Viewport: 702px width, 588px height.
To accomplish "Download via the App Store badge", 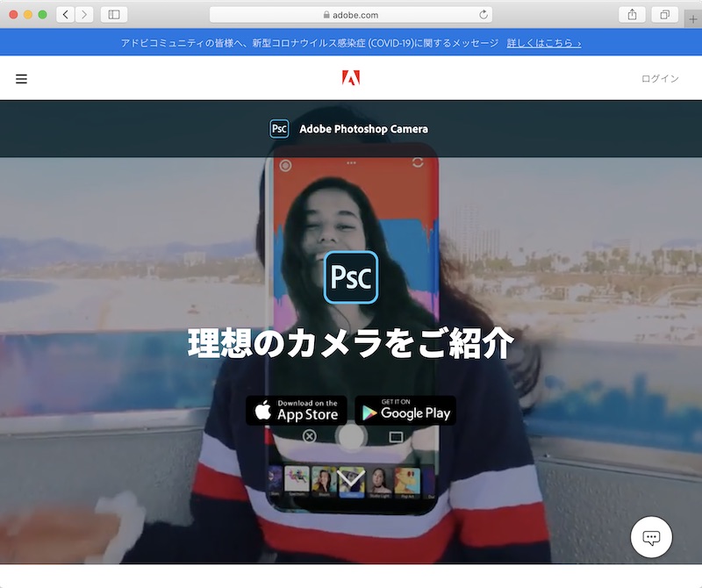I will [296, 408].
